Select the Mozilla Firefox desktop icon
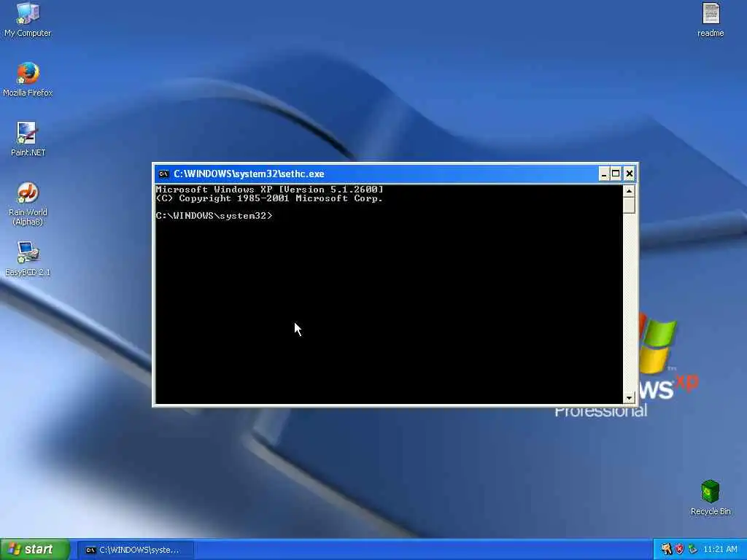Image resolution: width=747 pixels, height=560 pixels. tap(28, 79)
